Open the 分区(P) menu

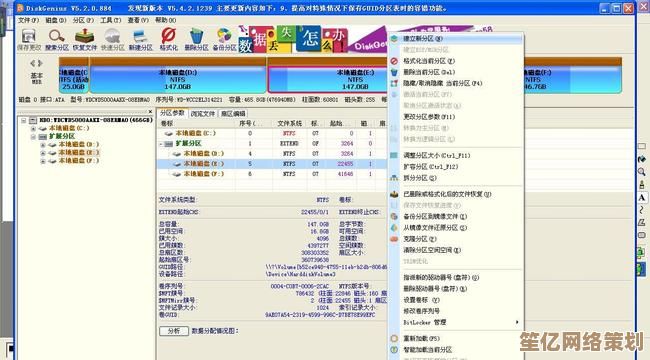pos(83,20)
